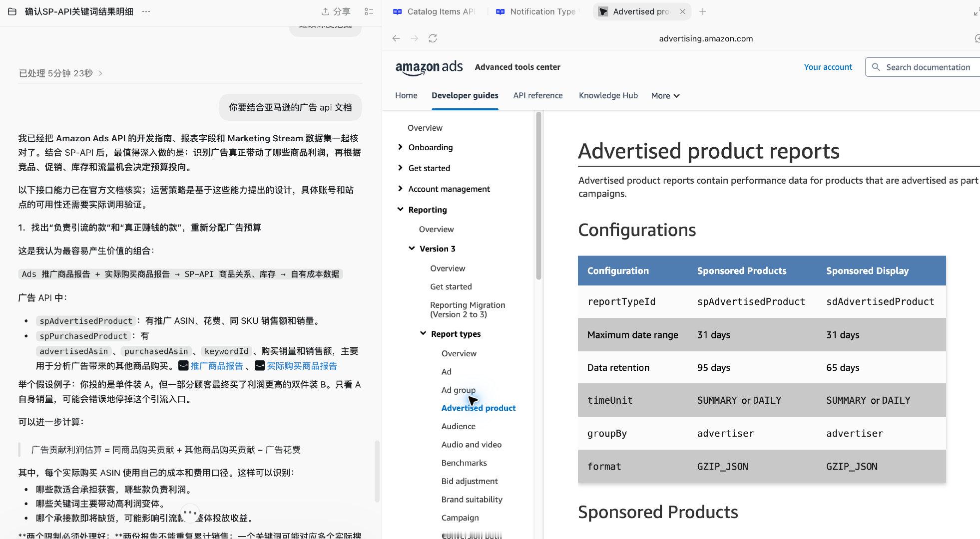Share the conversation via 分享 button
This screenshot has width=980, height=539.
point(336,11)
